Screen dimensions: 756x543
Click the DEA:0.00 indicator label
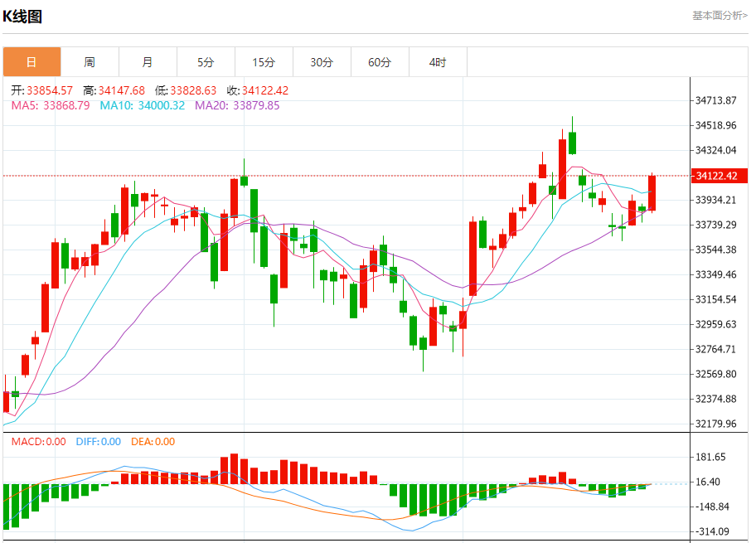point(153,442)
